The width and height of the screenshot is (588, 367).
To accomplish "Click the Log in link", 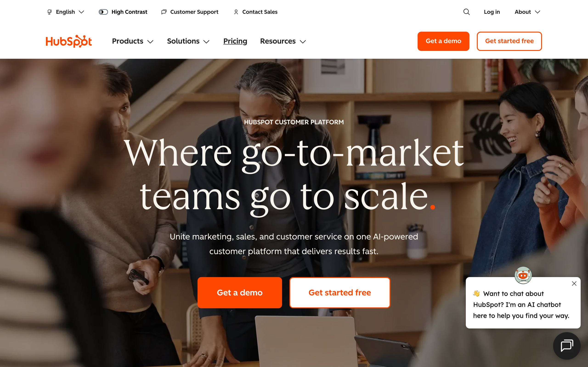I will tap(492, 12).
